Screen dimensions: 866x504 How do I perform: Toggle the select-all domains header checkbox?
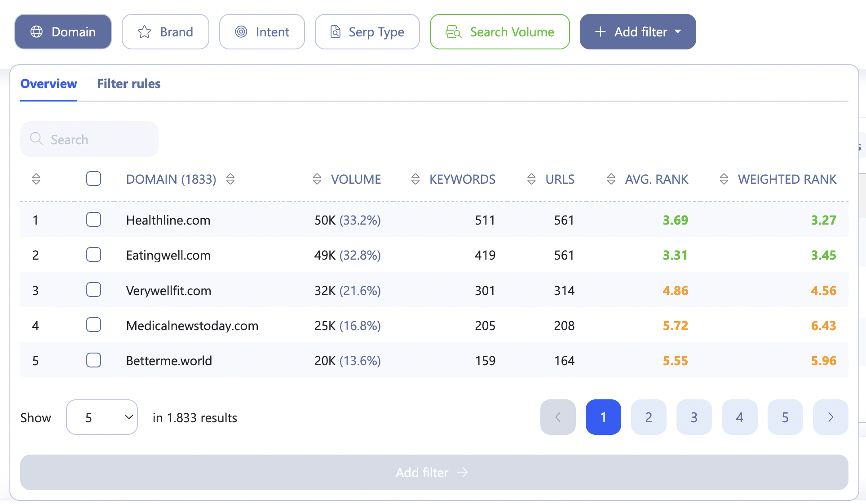[x=93, y=179]
